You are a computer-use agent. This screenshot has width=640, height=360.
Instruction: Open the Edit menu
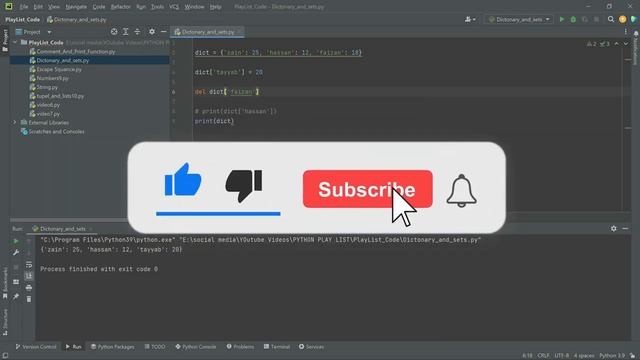pos(38,7)
